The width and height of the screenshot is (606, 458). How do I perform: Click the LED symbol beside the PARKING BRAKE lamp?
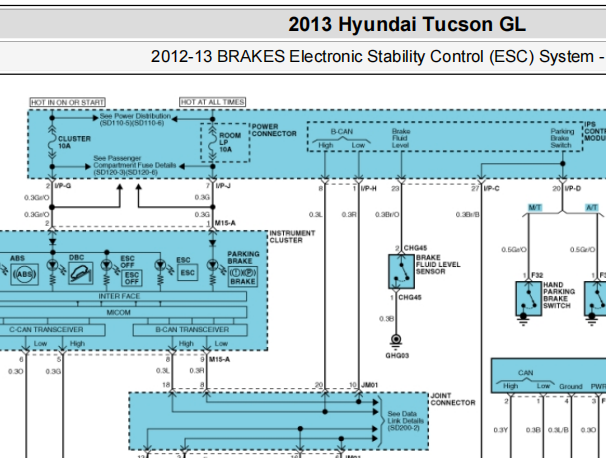[x=212, y=266]
